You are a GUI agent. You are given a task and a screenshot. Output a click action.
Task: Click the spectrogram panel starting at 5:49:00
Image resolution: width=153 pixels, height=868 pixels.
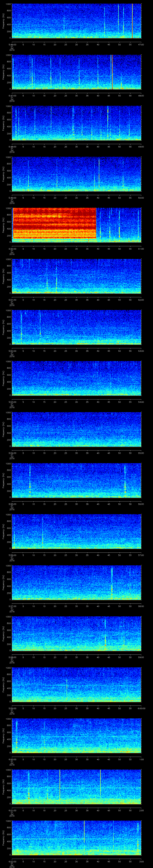[x=77, y=174]
